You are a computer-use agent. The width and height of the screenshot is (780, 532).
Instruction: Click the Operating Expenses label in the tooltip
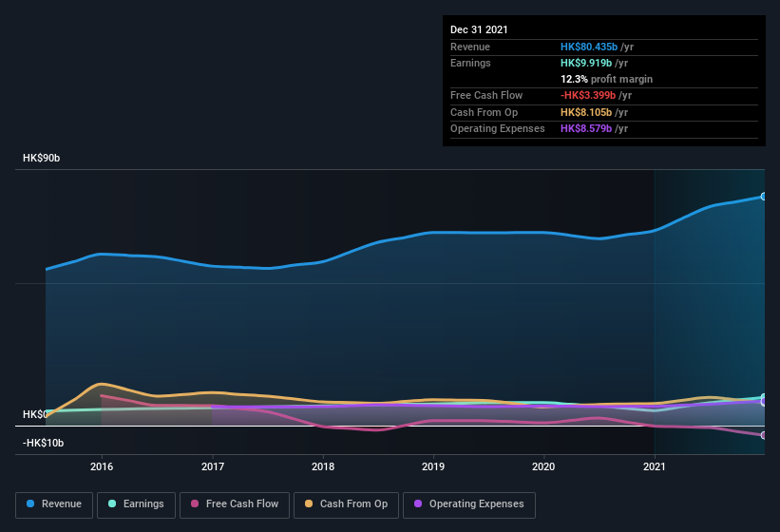pos(498,128)
